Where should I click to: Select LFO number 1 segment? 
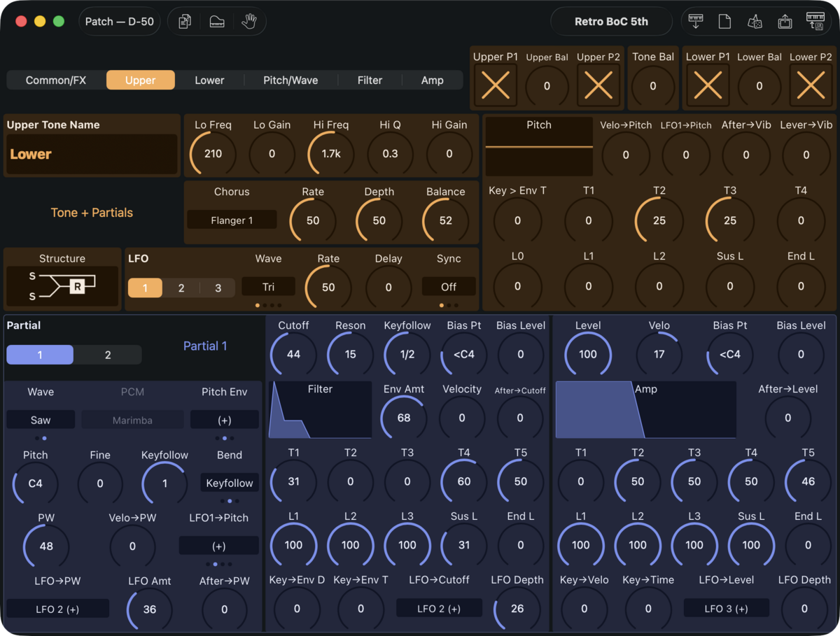[x=146, y=288]
